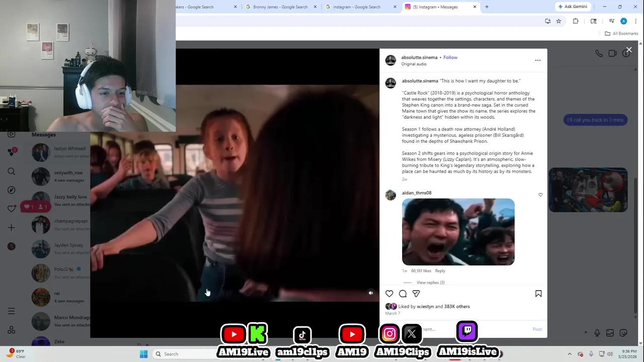Open the taskbar volume speaker icon
644x362 pixels.
(x=610, y=354)
